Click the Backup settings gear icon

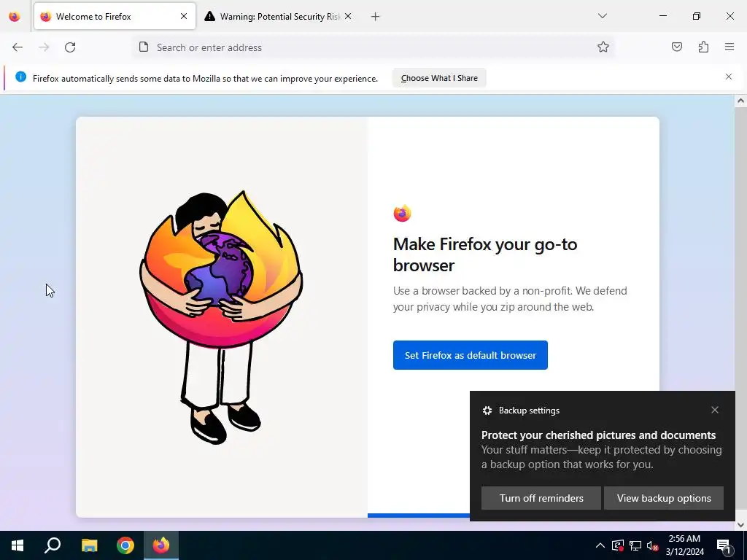pos(487,411)
